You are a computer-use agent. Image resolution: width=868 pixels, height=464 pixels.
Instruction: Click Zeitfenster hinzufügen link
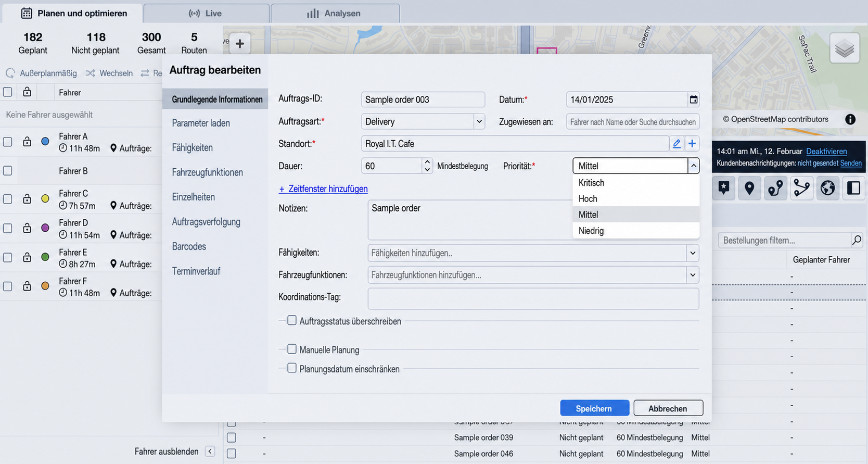323,189
